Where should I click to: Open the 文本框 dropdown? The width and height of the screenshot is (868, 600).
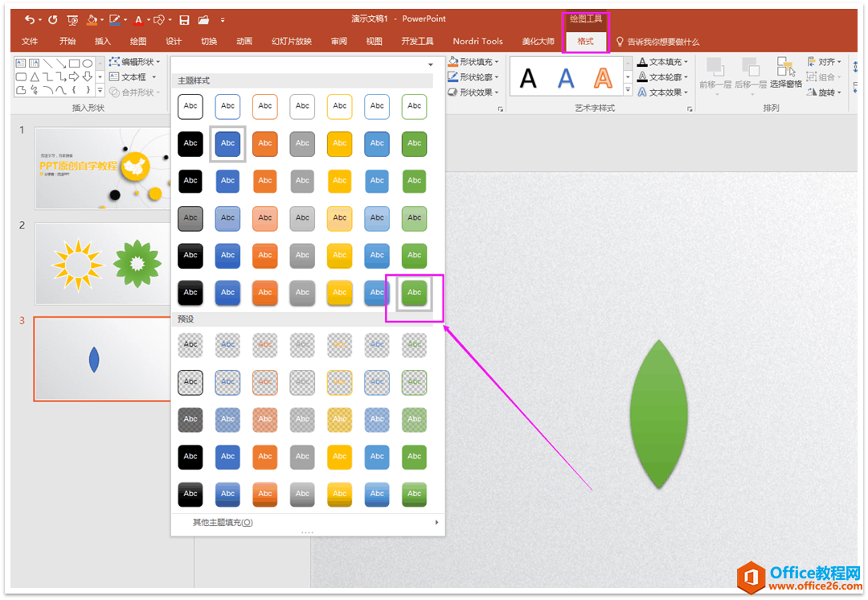[133, 77]
